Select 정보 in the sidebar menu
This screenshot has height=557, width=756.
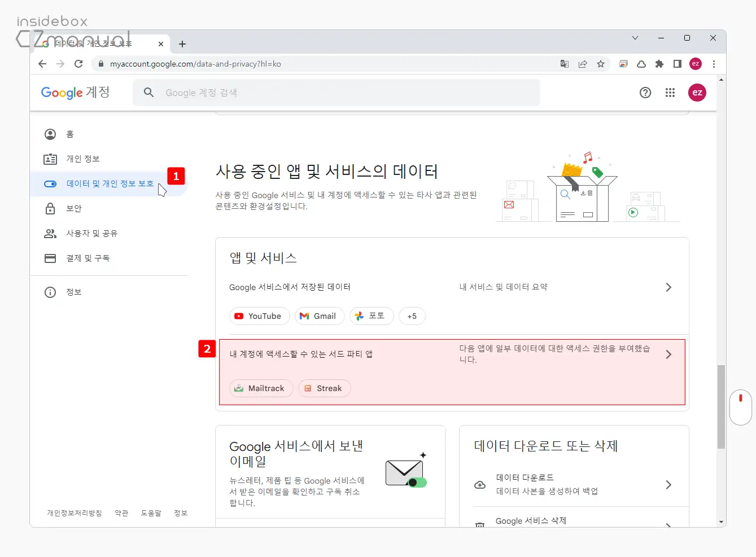(x=109, y=292)
